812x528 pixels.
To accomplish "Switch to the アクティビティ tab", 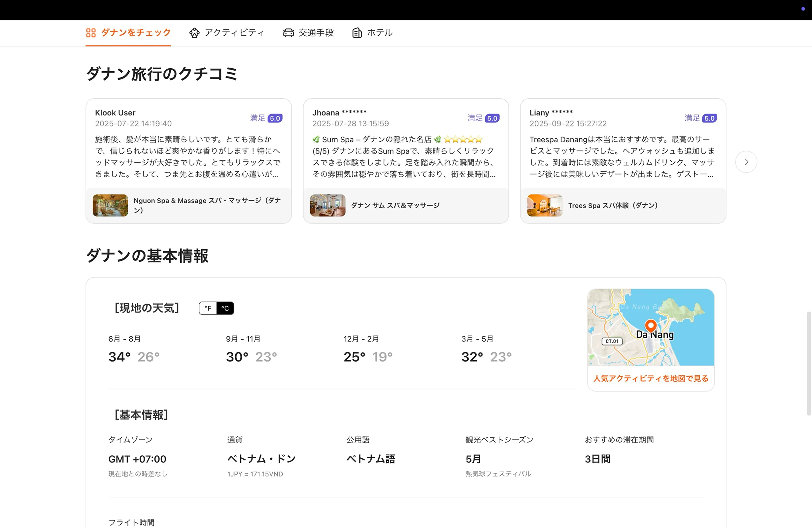I will pyautogui.click(x=227, y=33).
